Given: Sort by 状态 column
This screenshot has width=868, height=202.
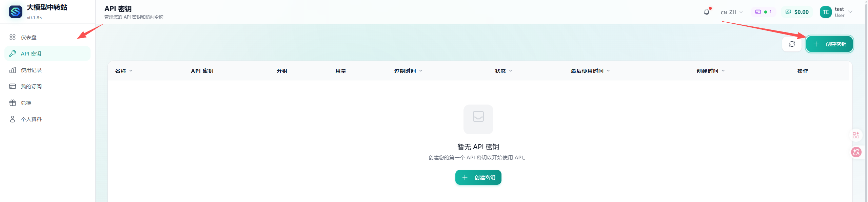Looking at the screenshot, I should [504, 71].
